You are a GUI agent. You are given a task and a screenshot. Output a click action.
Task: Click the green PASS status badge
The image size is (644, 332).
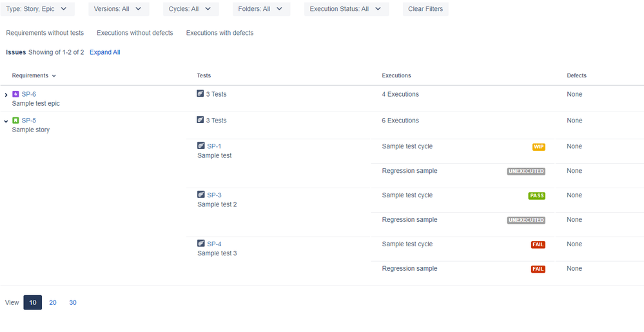[x=536, y=196]
